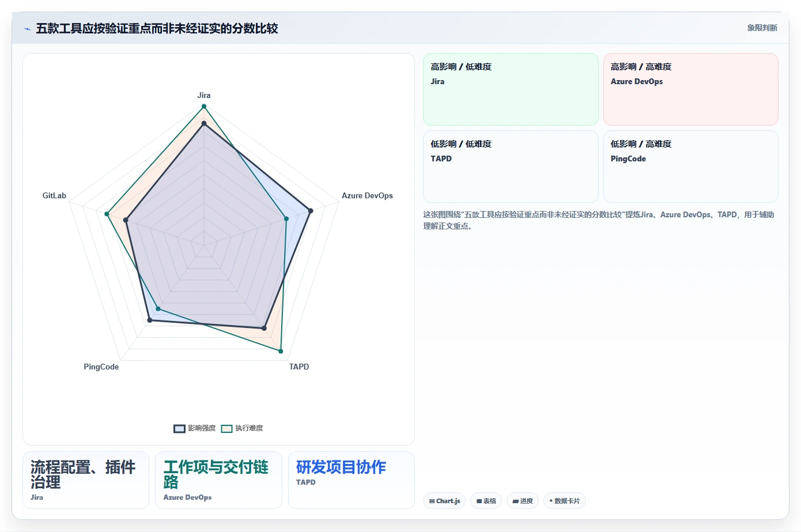801x532 pixels.
Task: Open the 低影响 / 高难度 PingCode quadrant card
Action: tap(690, 167)
